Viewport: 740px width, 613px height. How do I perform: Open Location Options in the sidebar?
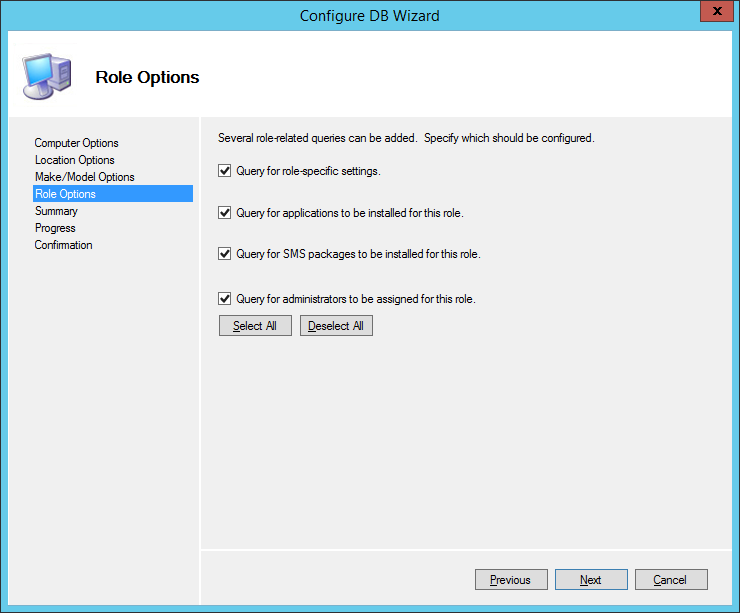[74, 160]
